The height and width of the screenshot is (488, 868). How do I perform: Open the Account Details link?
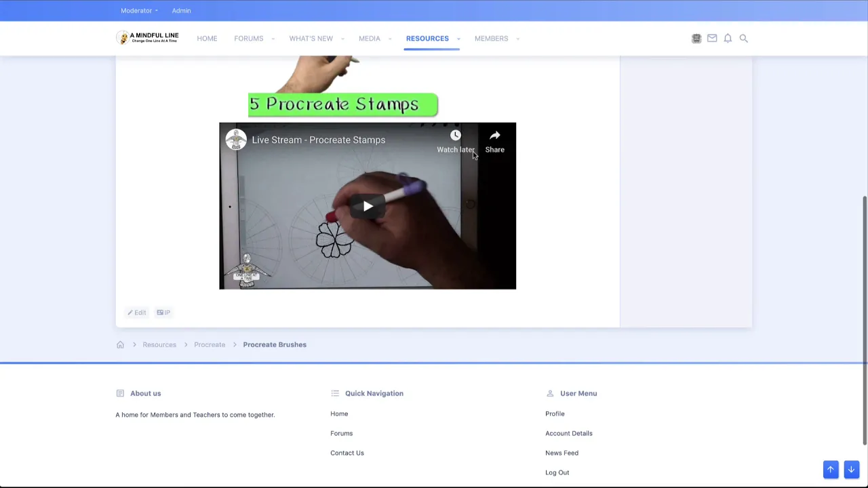coord(569,433)
